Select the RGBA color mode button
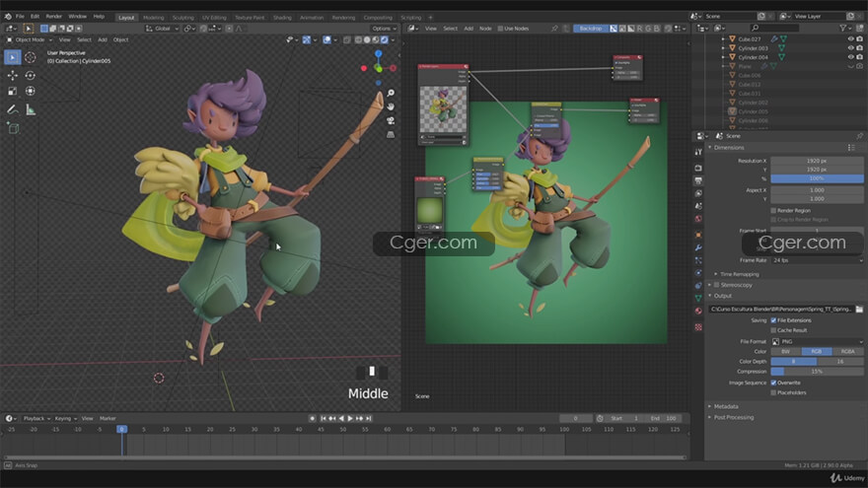This screenshot has height=488, width=868. tap(847, 351)
